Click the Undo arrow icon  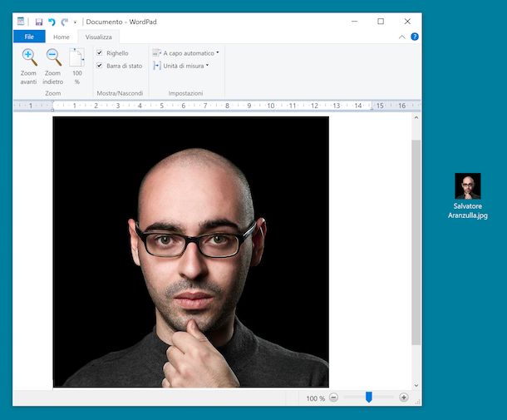52,22
